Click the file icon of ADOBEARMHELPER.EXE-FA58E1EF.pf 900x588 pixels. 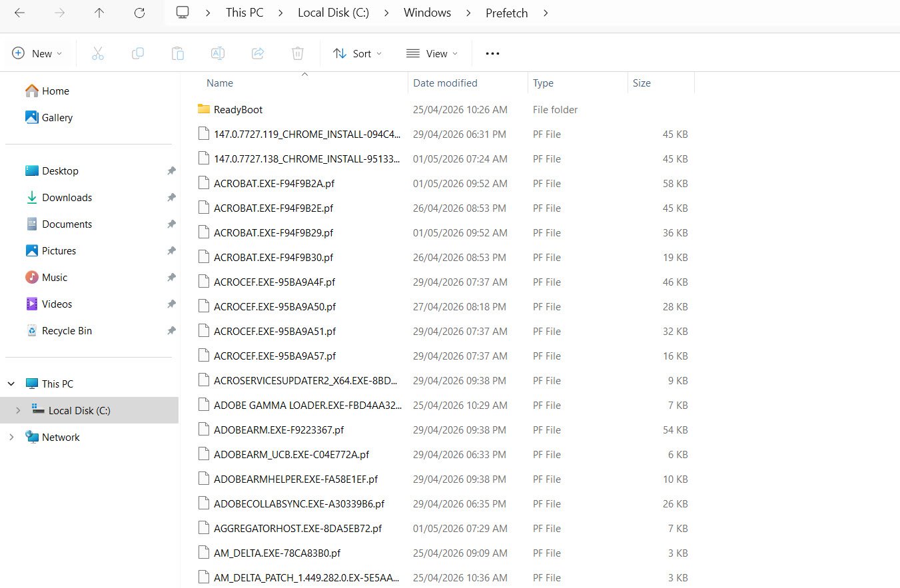[x=203, y=479]
